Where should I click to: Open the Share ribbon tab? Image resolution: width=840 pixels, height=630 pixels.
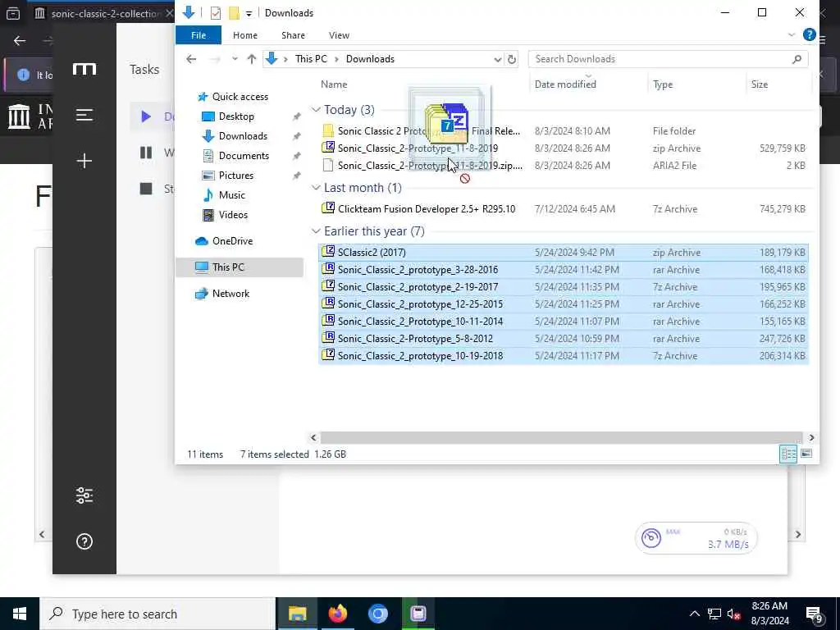[x=293, y=35]
